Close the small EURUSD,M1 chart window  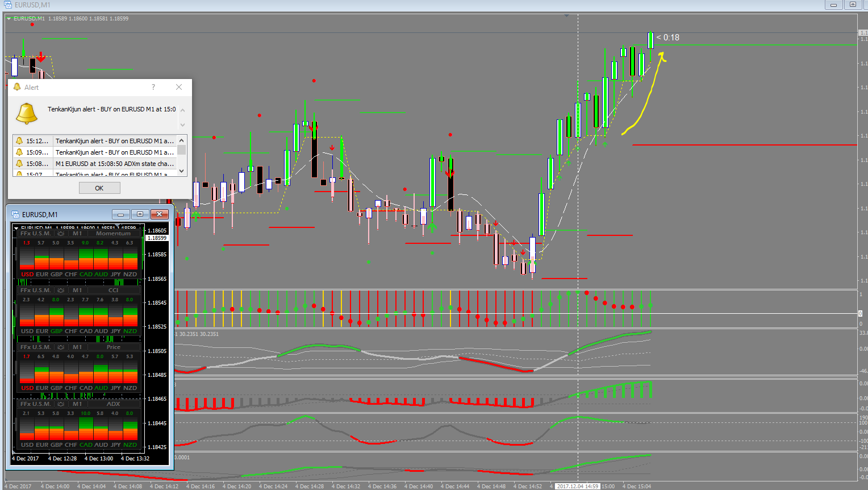pyautogui.click(x=160, y=214)
